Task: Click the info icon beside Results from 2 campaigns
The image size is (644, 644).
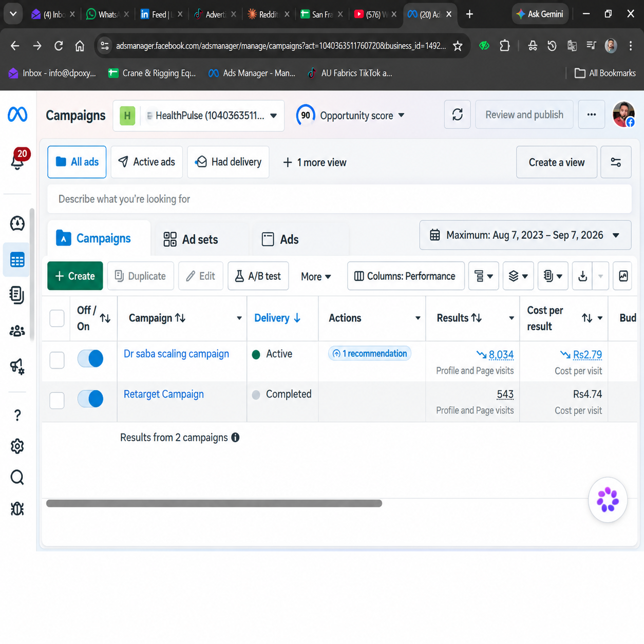Action: coord(235,438)
